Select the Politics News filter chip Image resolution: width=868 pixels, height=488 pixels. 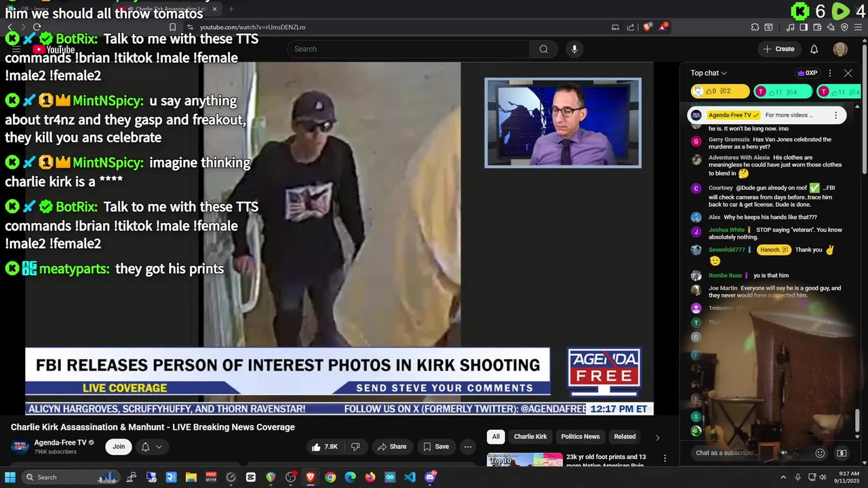[580, 436]
